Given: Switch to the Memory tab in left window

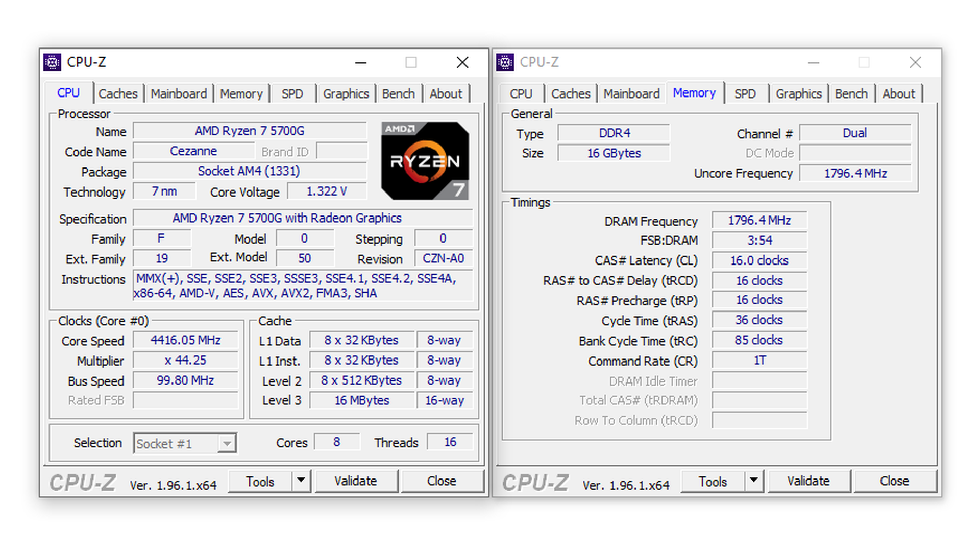Looking at the screenshot, I should tap(242, 93).
